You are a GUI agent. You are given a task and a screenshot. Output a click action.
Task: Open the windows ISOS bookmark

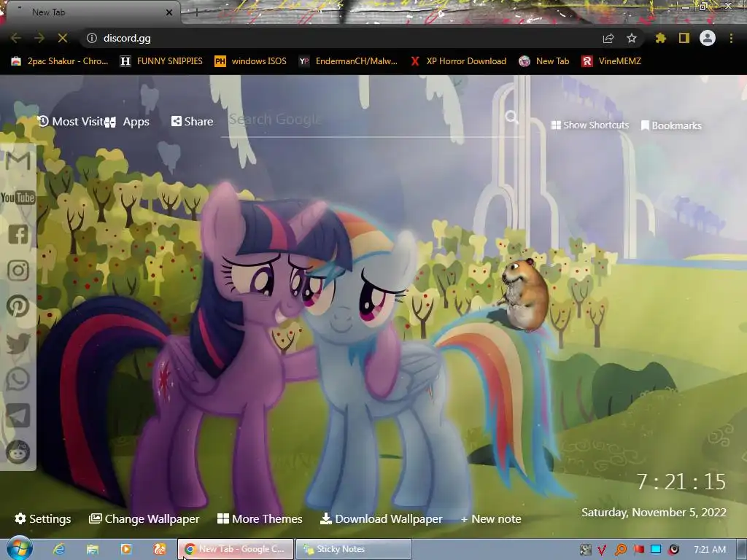tap(251, 61)
